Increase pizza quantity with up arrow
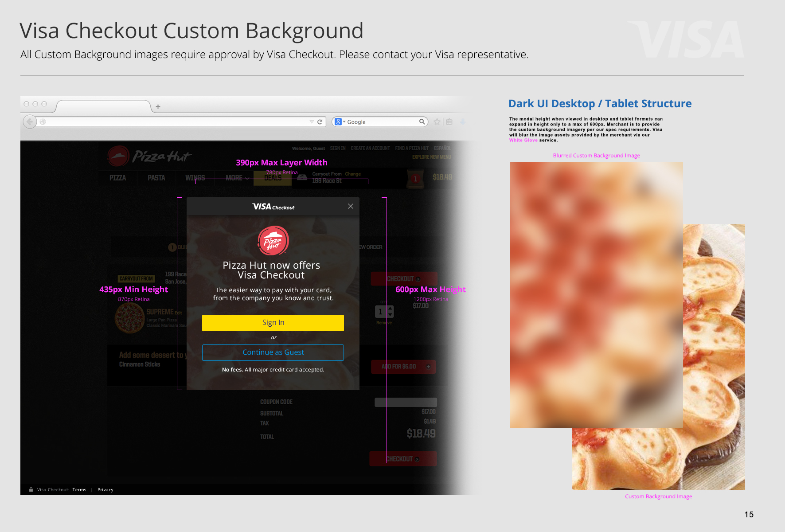Screen dimensions: 785x532 click(x=390, y=309)
